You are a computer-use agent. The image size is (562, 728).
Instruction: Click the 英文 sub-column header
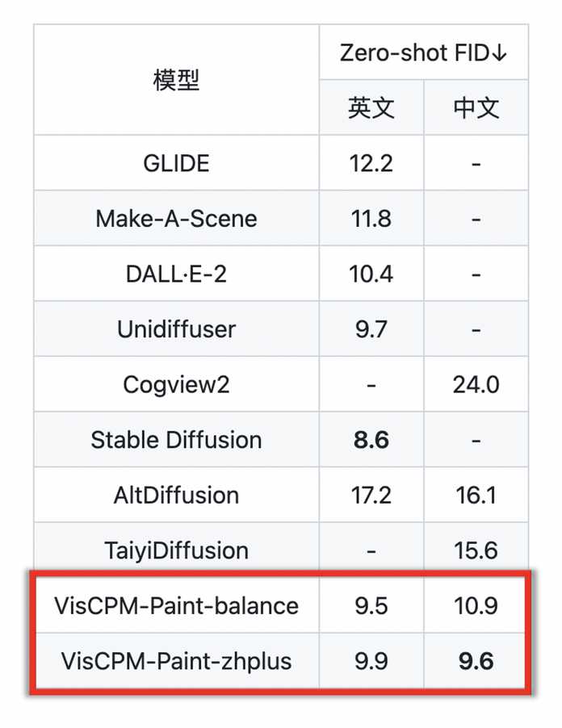click(371, 107)
